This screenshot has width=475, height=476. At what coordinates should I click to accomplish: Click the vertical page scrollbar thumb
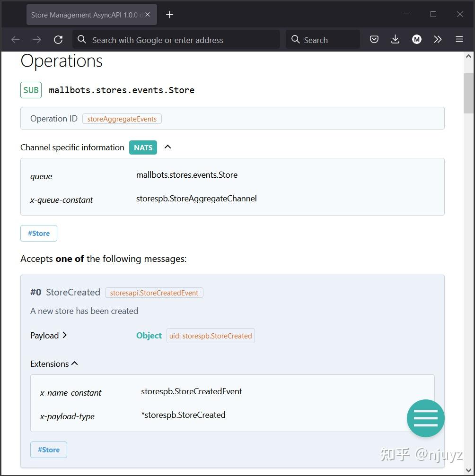pos(468,93)
